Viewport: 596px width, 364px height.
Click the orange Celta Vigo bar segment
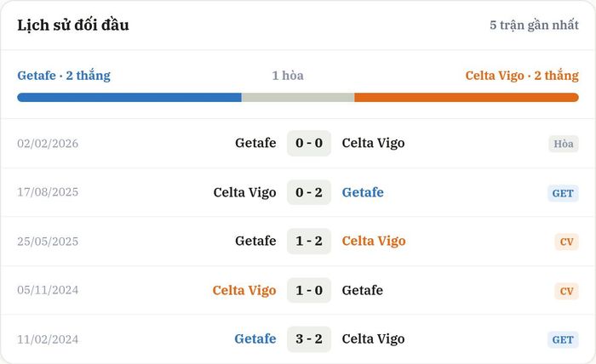pyautogui.click(x=467, y=98)
